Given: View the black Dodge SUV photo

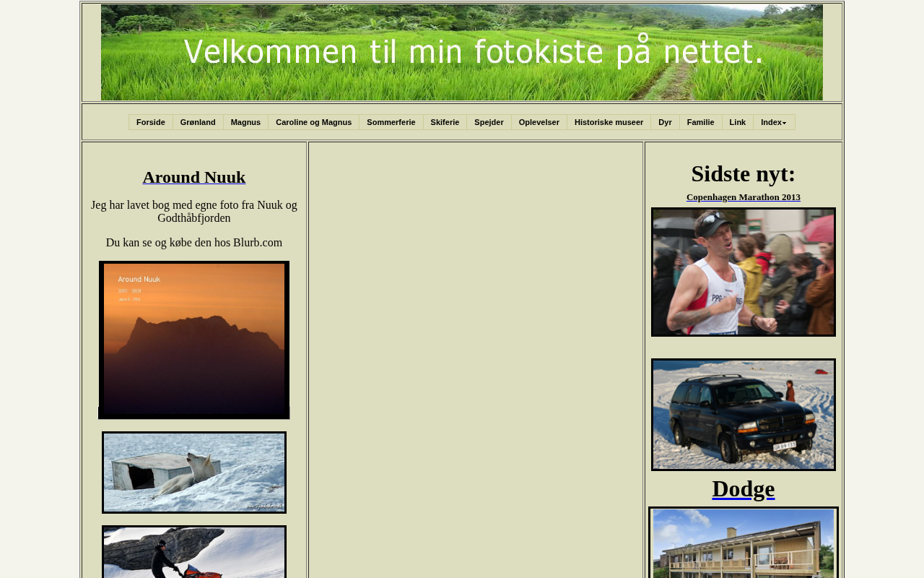Looking at the screenshot, I should [x=744, y=415].
